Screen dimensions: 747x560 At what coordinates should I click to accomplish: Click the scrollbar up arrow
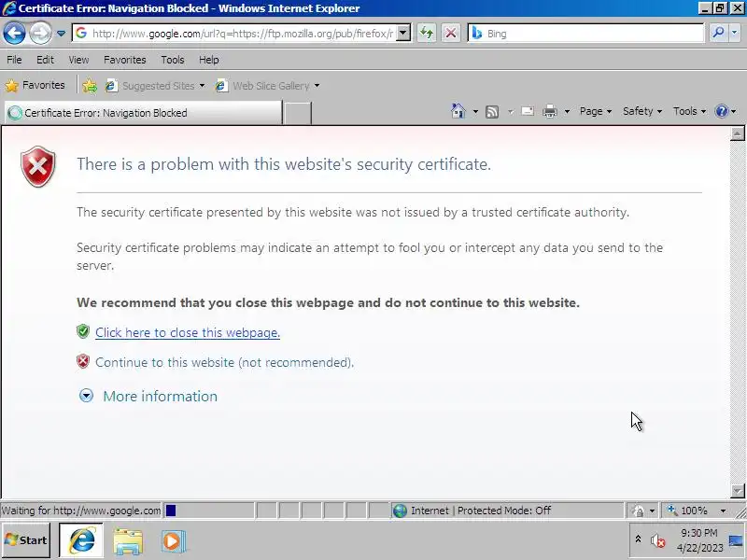point(737,133)
